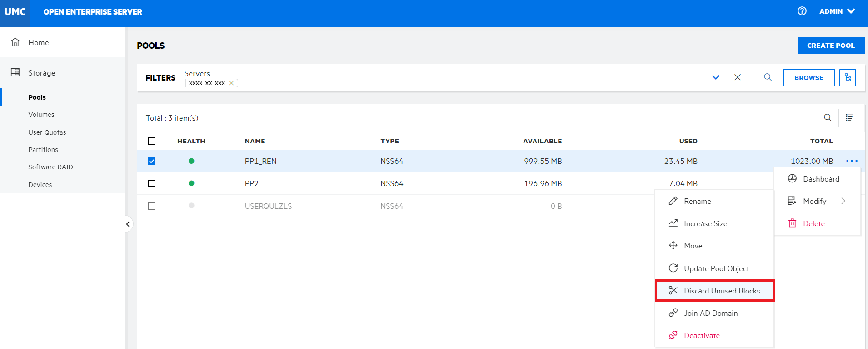Open the ADMIN user dropdown

tap(837, 11)
